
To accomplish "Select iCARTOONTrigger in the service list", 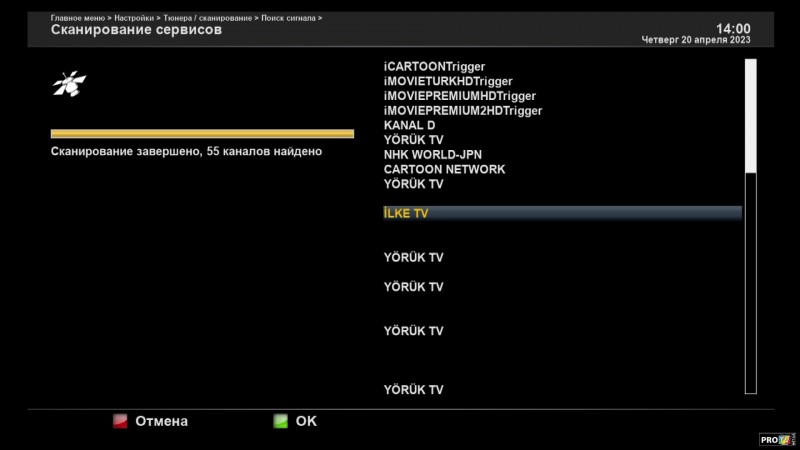I will click(434, 67).
